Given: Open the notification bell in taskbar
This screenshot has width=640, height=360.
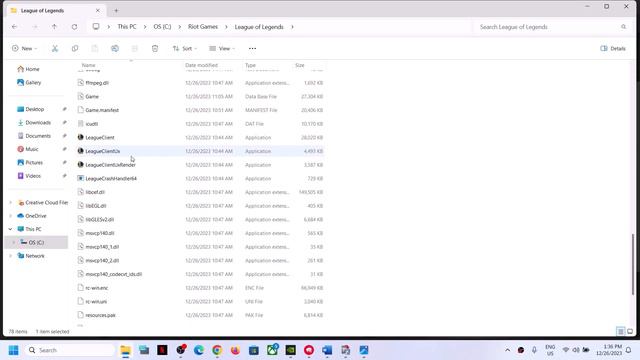Looking at the screenshot, I should pyautogui.click(x=629, y=350).
